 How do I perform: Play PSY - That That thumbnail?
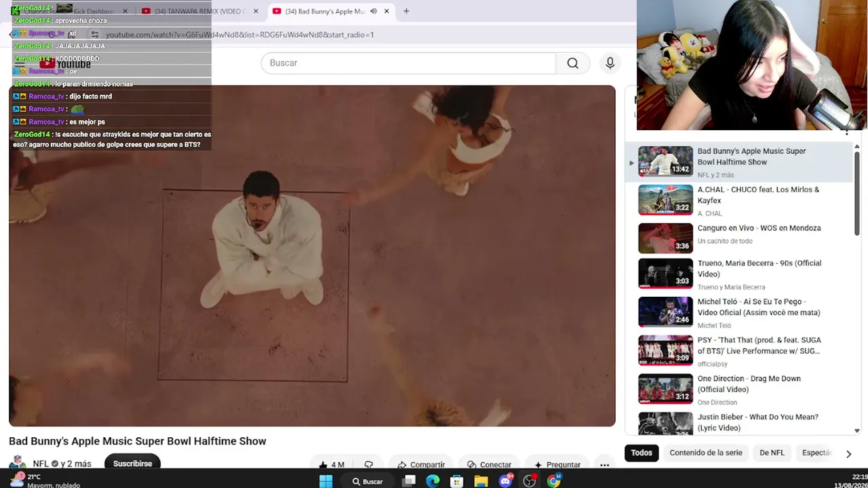coord(665,350)
